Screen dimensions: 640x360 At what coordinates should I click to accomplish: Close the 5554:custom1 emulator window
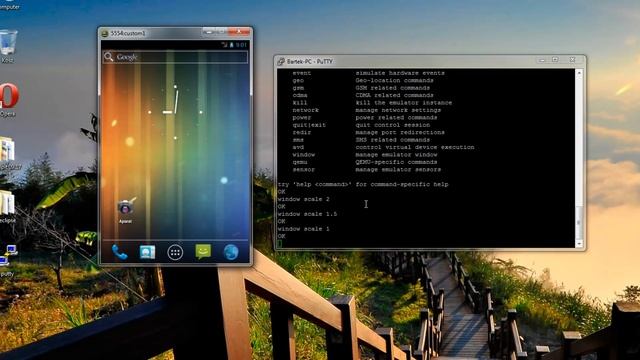239,31
